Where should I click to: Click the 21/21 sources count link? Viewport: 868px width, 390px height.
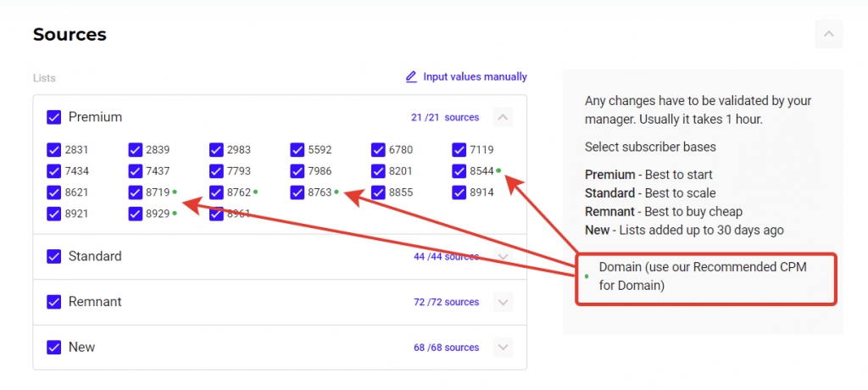445,118
